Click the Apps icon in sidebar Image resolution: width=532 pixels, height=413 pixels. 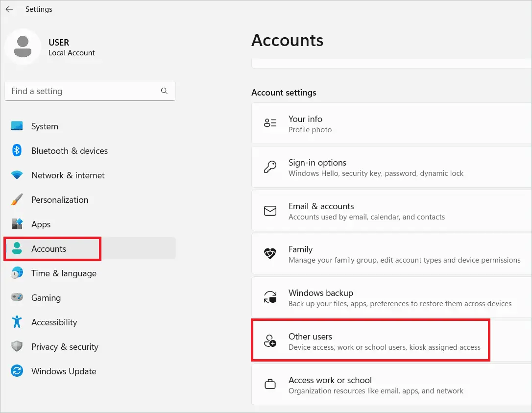(x=17, y=224)
